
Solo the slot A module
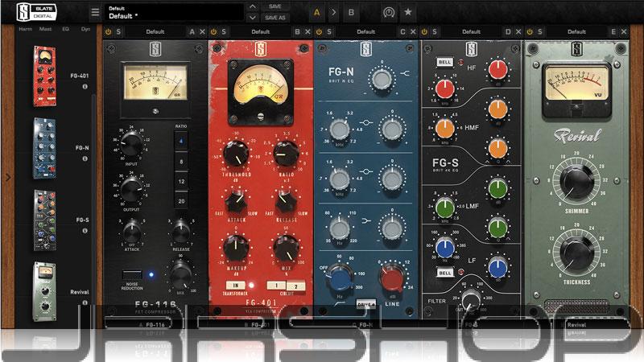coord(118,31)
